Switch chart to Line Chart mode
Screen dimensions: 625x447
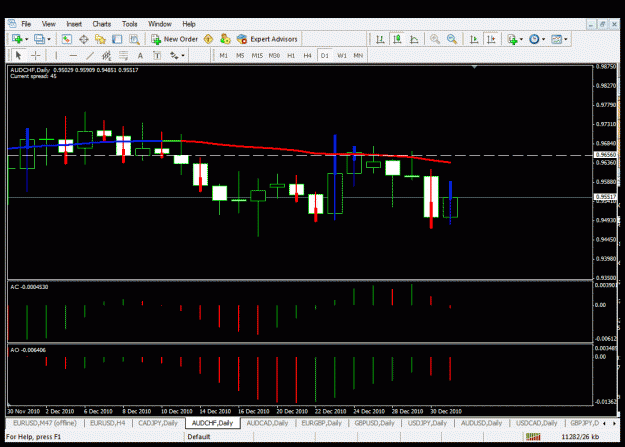(x=414, y=39)
